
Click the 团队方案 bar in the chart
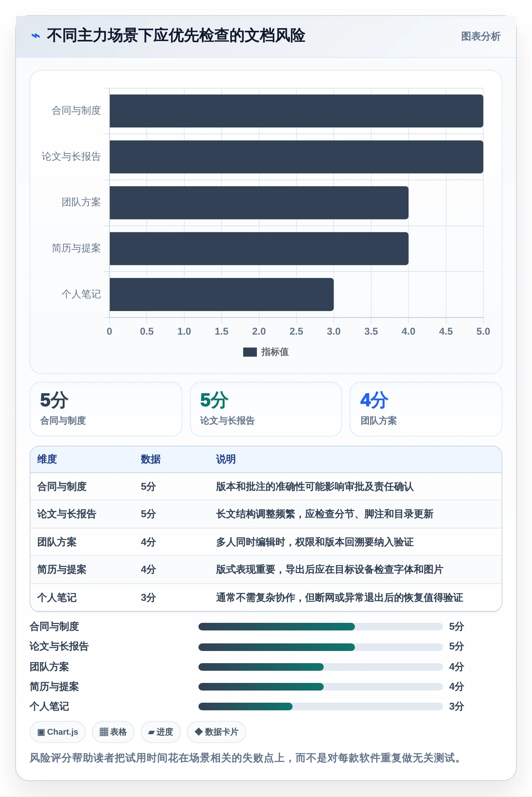coord(259,203)
